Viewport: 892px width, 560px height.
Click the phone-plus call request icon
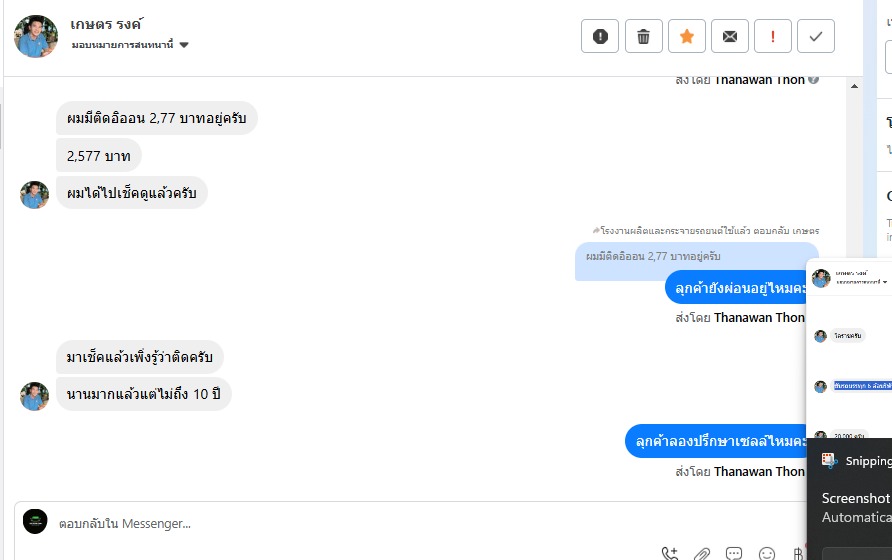tap(670, 553)
